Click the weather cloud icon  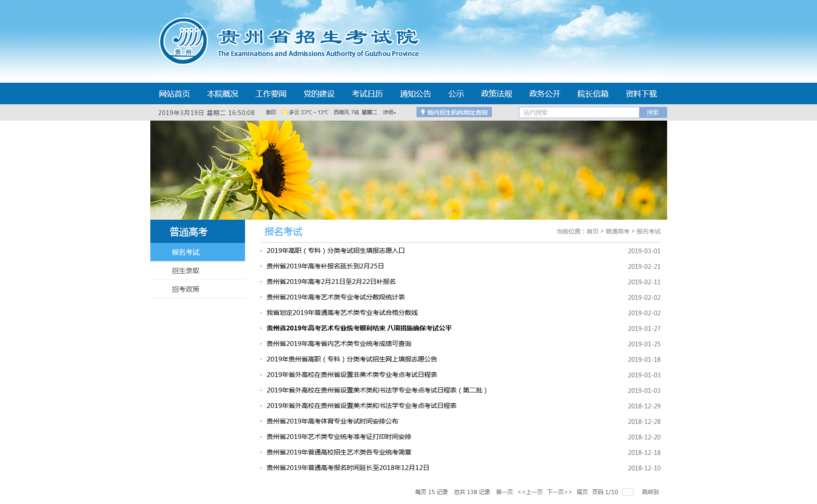coord(284,112)
